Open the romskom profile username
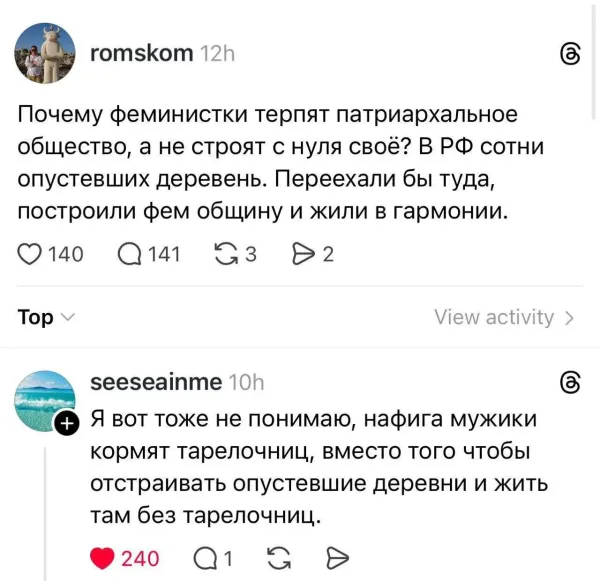 coord(140,53)
